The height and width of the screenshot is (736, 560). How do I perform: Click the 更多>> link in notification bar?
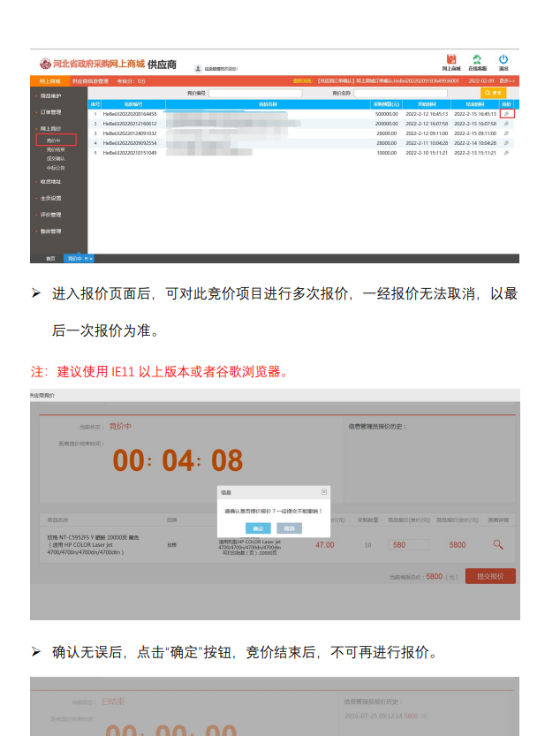point(507,81)
